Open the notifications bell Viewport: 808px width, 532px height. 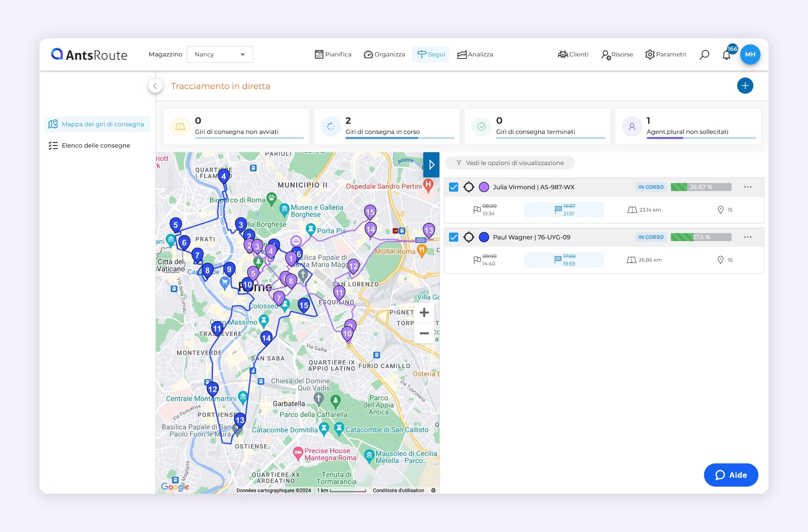(x=726, y=55)
